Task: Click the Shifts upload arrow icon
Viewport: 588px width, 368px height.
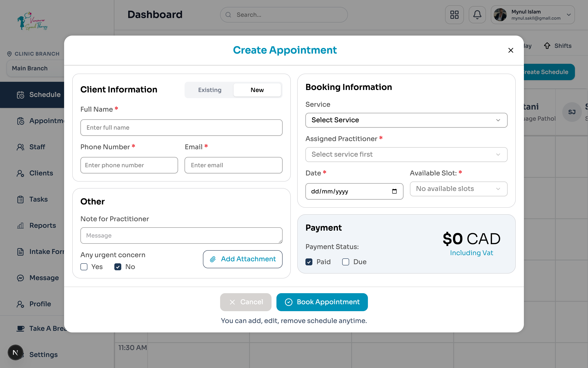Action: point(547,46)
